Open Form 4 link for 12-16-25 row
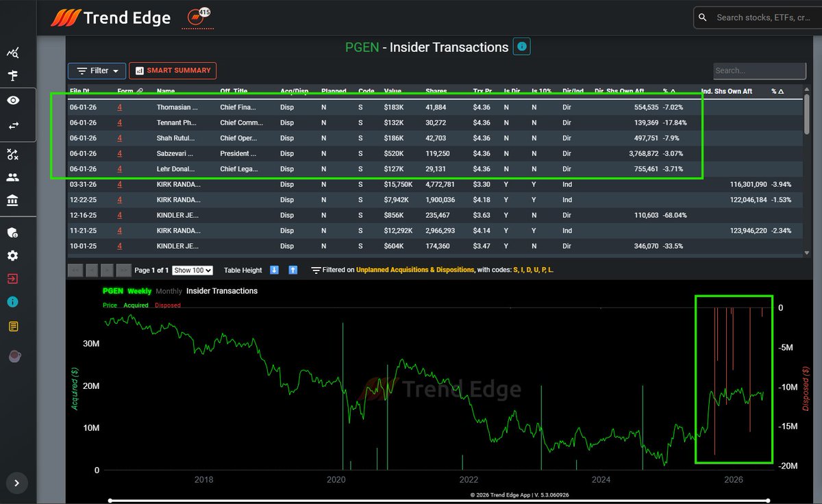Image resolution: width=822 pixels, height=504 pixels. [120, 215]
